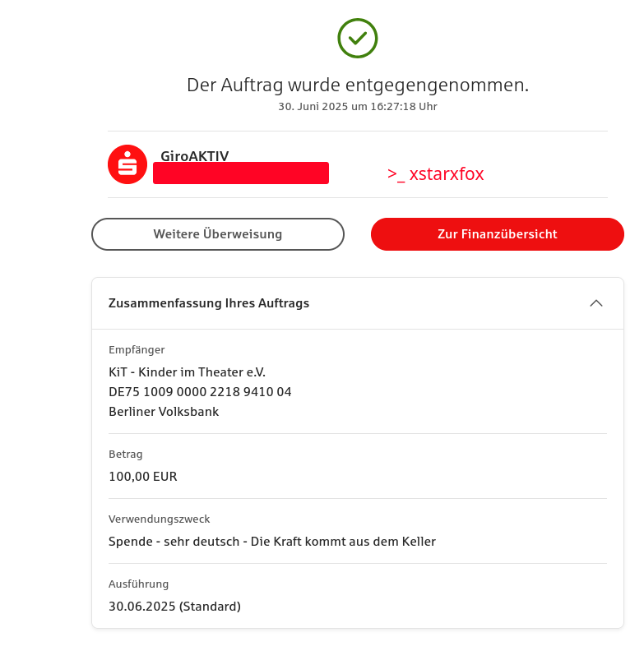The height and width of the screenshot is (660, 644).
Task: Open Zur Finanzübersicht
Action: 497,234
